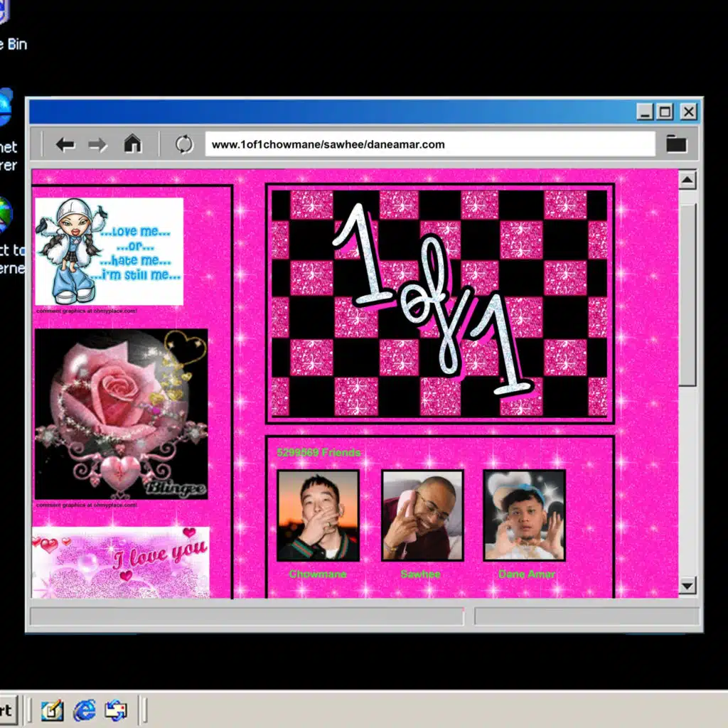Click the Back arrow in the browser toolbar

click(x=66, y=144)
